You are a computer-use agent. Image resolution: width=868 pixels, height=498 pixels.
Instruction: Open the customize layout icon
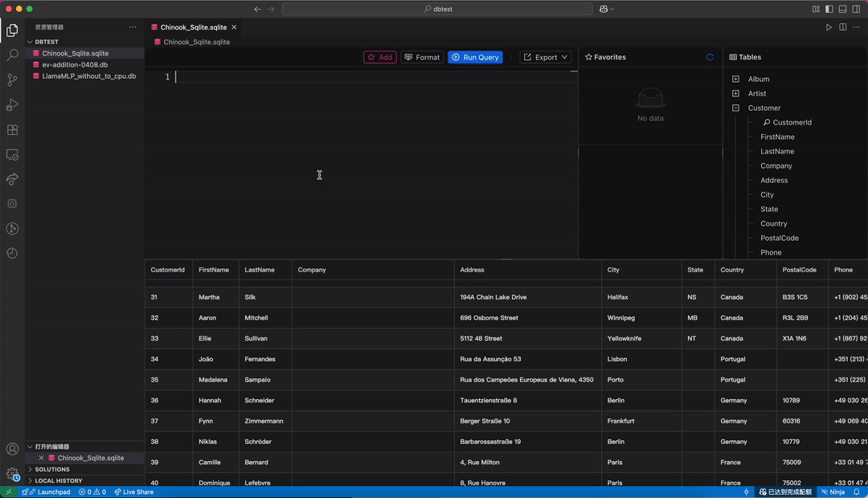[x=816, y=9]
